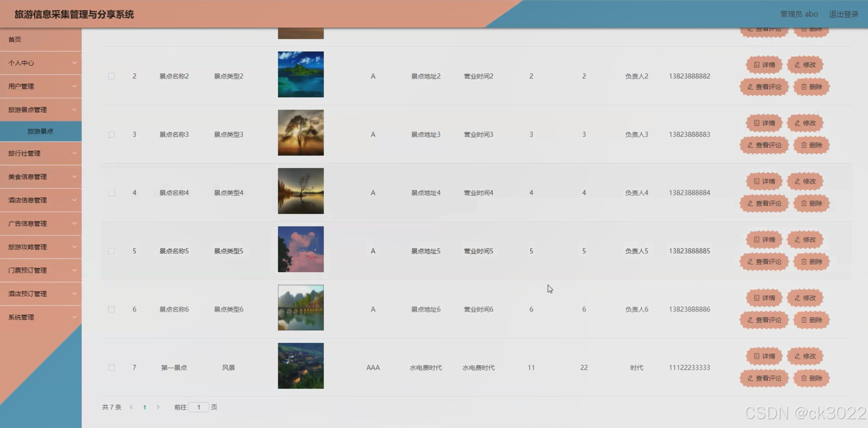
Task: Click 退出登录 link
Action: 843,14
